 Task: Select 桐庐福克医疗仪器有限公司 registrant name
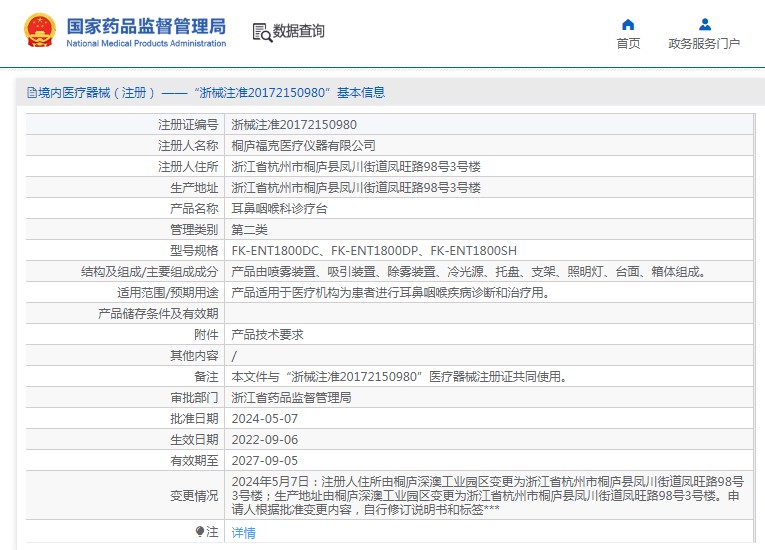coord(303,145)
